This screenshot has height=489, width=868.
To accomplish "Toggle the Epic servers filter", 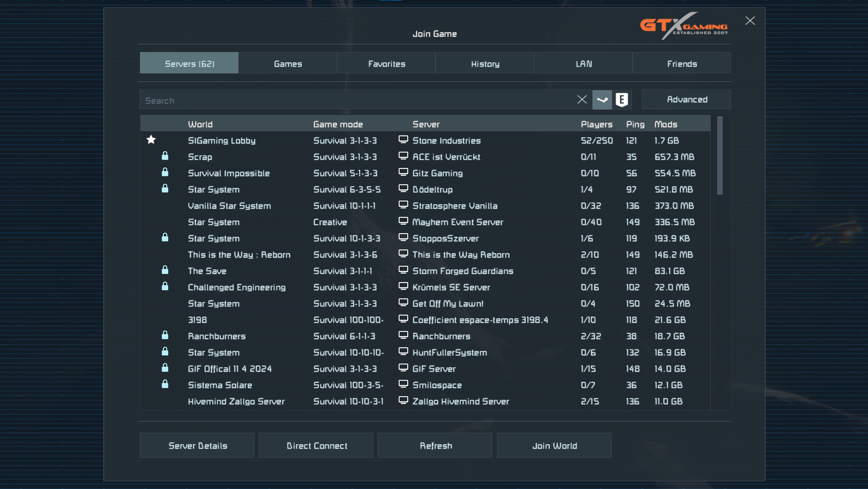I will coord(622,100).
